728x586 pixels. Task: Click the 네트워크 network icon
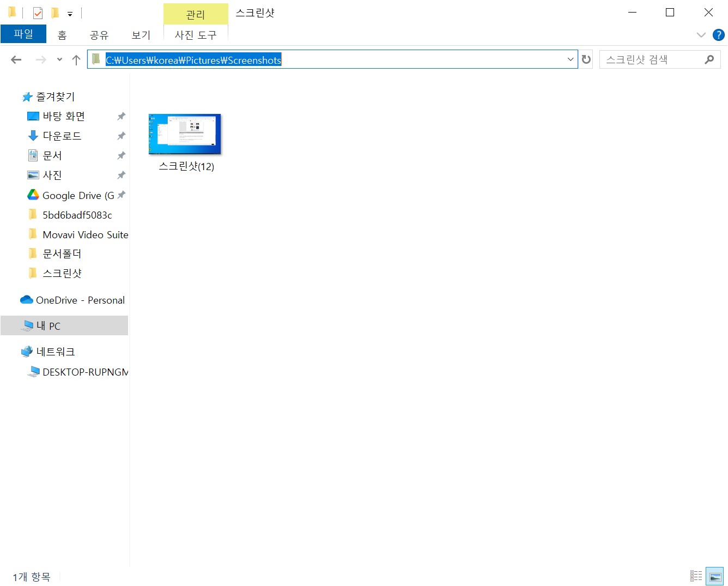coord(27,352)
